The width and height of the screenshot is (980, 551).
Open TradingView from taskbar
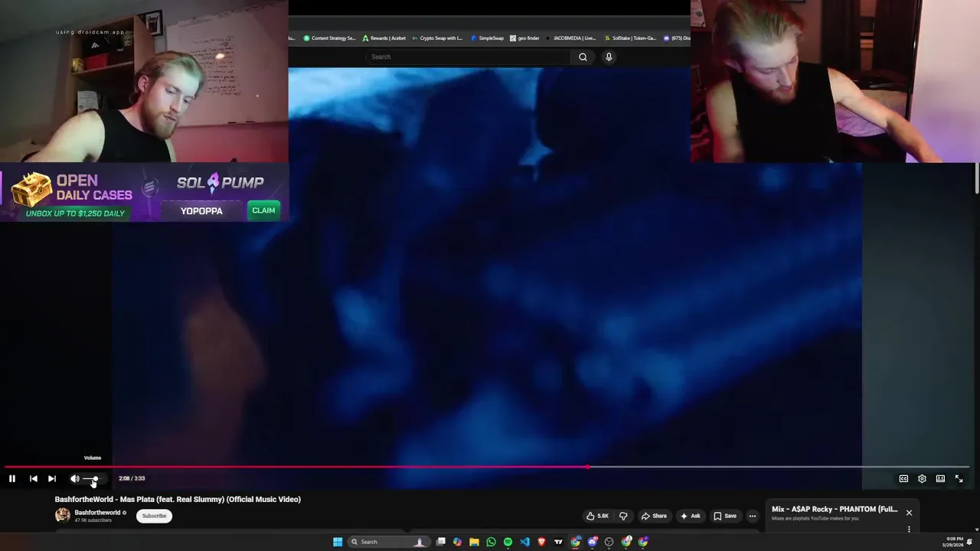coord(558,542)
